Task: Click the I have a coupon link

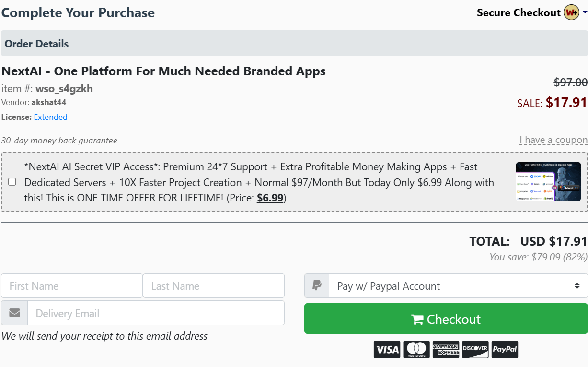Action: (553, 140)
